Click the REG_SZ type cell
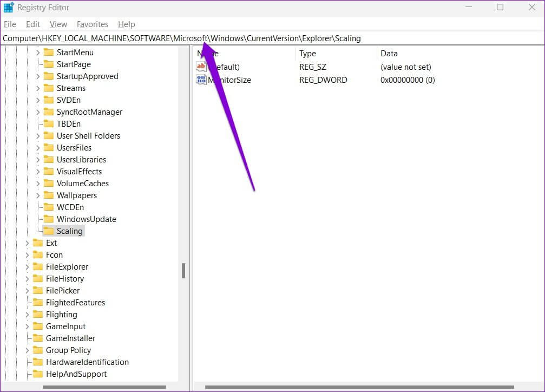 [313, 67]
